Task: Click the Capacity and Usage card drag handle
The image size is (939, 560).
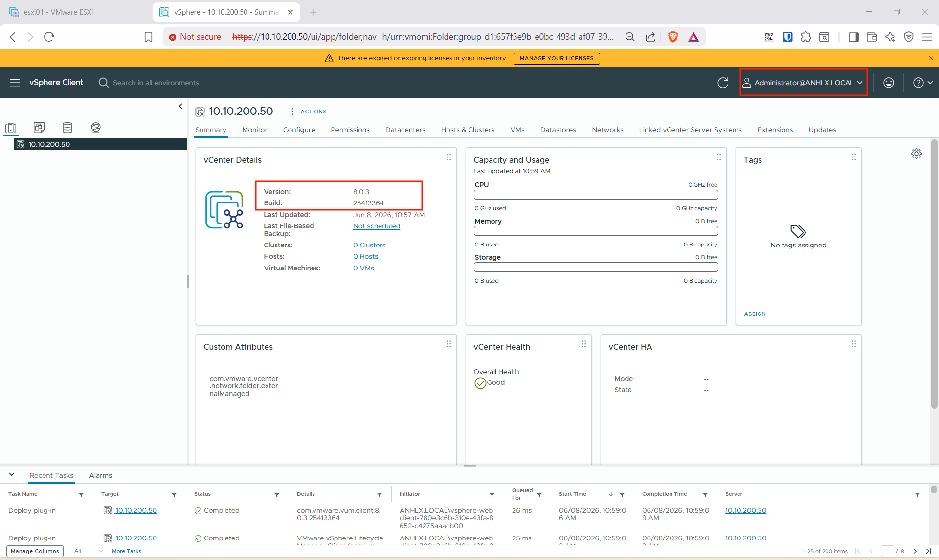Action: [x=719, y=157]
